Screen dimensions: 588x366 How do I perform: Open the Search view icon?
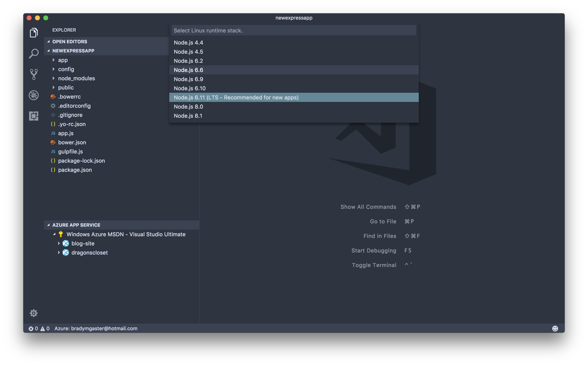pos(34,53)
